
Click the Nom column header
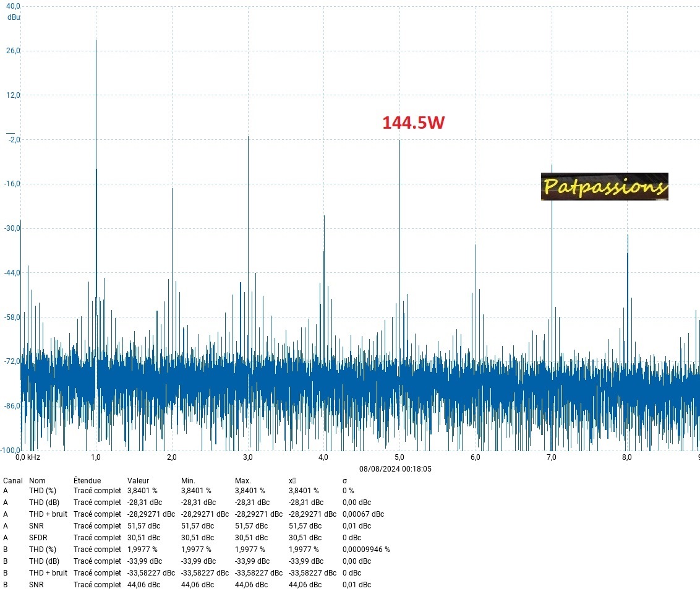(37, 481)
